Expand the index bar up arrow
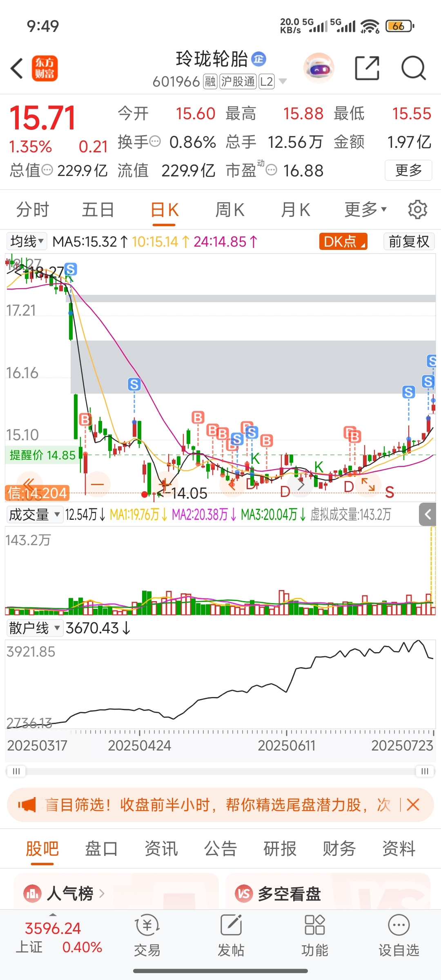Image resolution: width=441 pixels, height=980 pixels. [53, 915]
